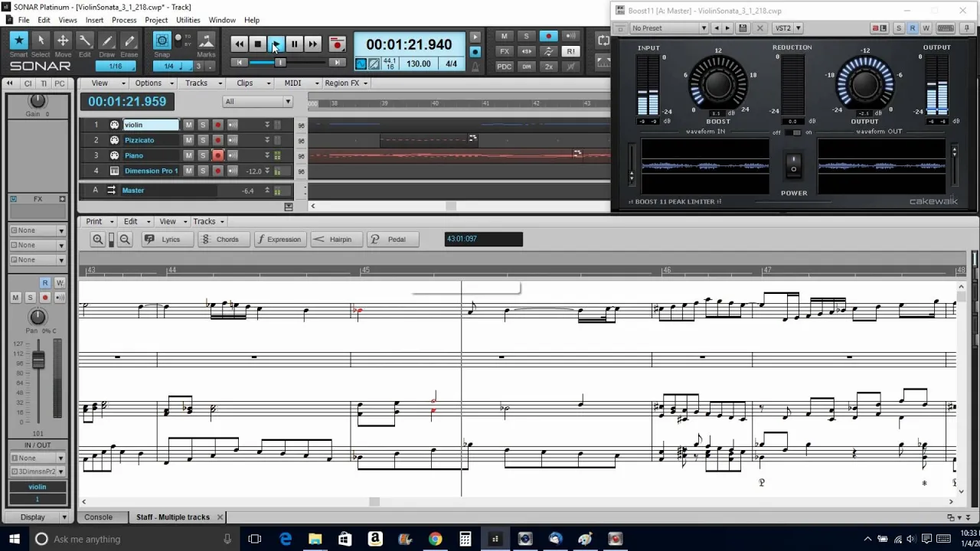Open the All track filter dropdown
Screen dimensions: 980x551
[x=258, y=101]
